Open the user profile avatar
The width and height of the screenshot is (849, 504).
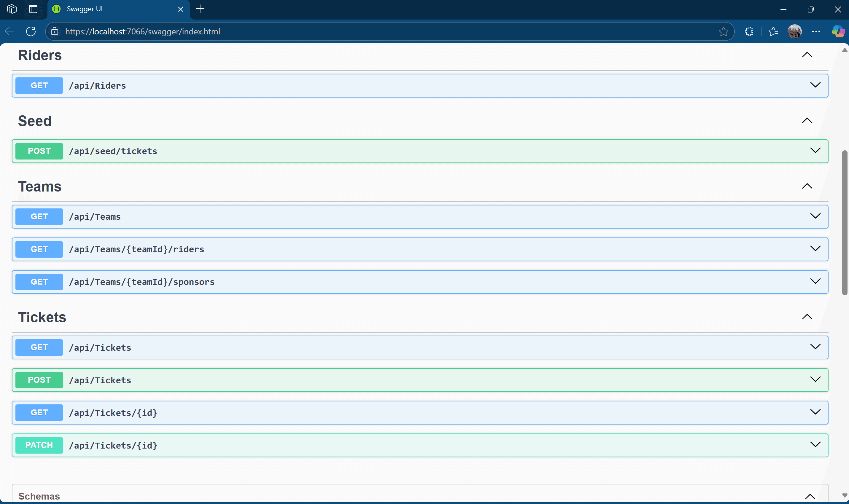794,32
